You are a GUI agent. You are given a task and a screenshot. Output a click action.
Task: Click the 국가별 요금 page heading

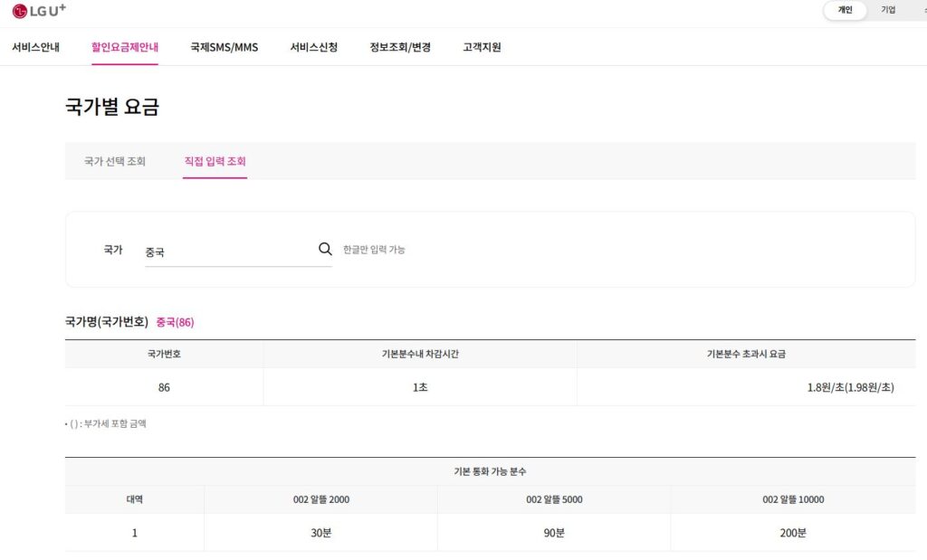(112, 106)
